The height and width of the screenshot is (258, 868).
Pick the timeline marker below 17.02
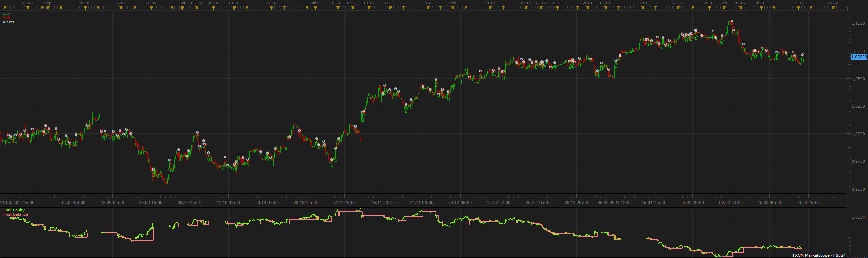(x=798, y=8)
